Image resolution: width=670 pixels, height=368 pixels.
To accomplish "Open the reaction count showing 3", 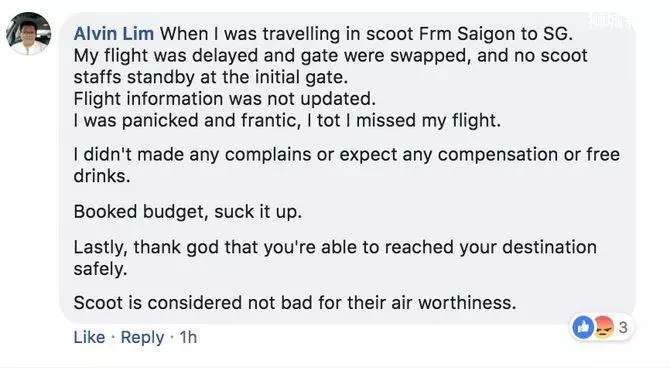I will click(x=623, y=327).
